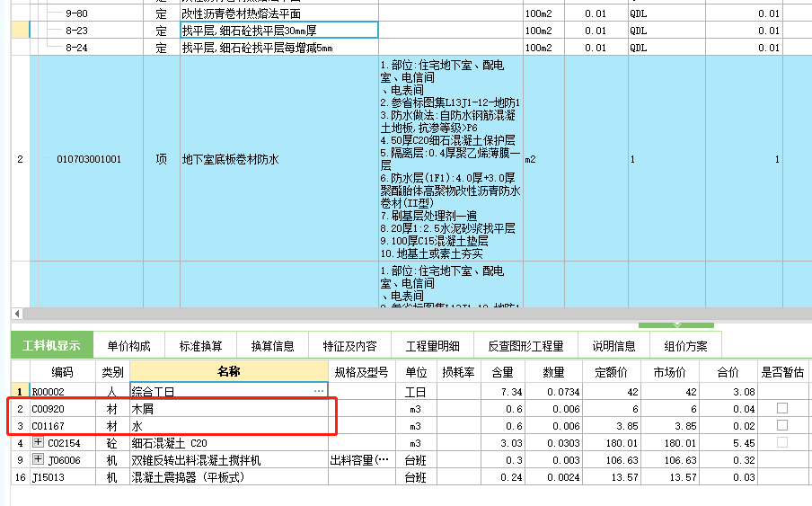Toggle 是否暂估 checkbox for 细石混凝土 C20 row
This screenshot has height=506, width=812.
782,442
